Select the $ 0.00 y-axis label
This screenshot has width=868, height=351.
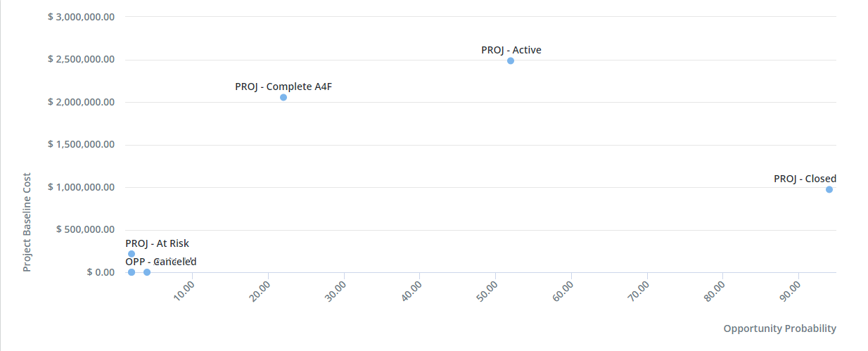tap(101, 272)
